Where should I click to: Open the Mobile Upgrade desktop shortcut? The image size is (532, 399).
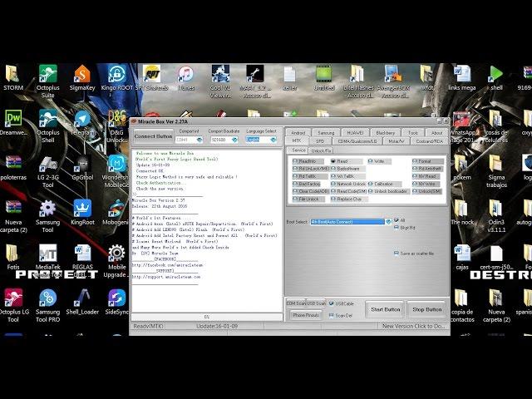pyautogui.click(x=116, y=260)
